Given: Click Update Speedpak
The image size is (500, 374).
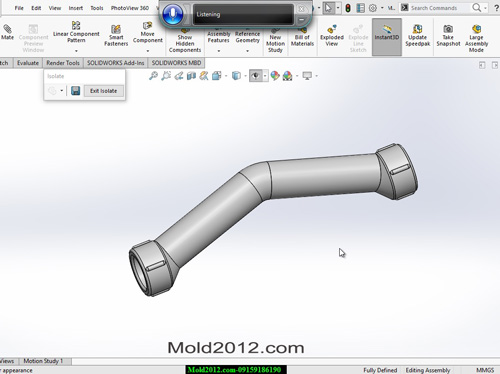Looking at the screenshot, I should point(417,35).
